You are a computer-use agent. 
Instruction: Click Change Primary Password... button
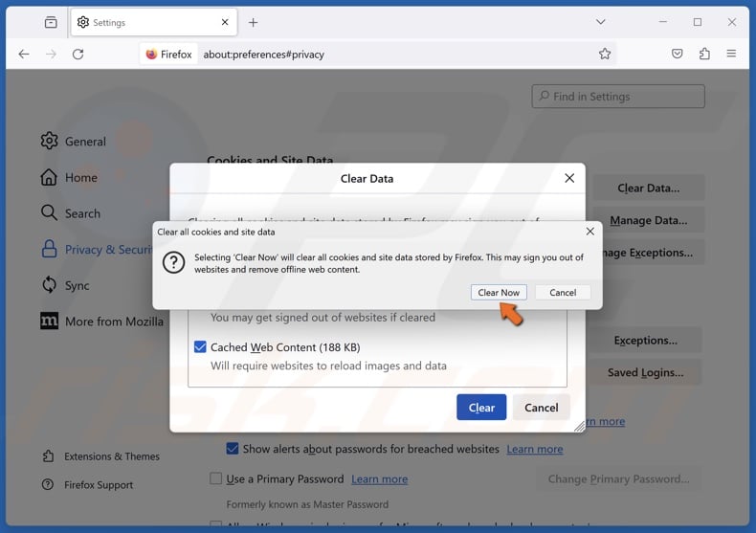(x=618, y=479)
